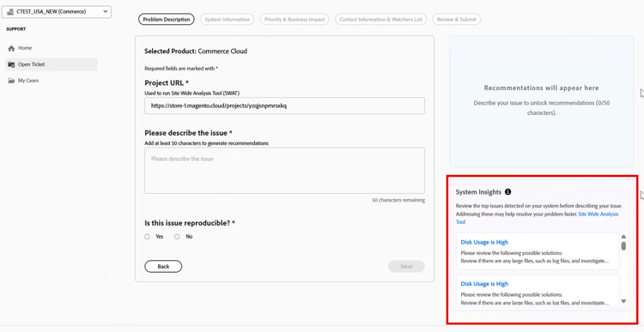Click 'Add at least 50 characters' hint text
This screenshot has width=644, height=332.
point(207,143)
